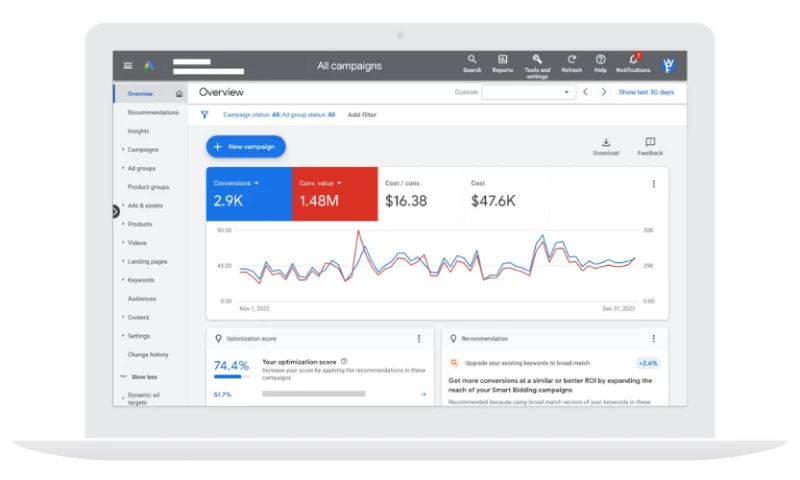Open the Conversions metric dropdown

coord(256,183)
